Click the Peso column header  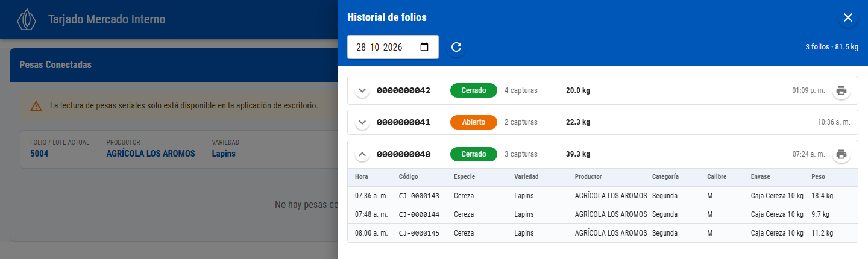point(819,177)
